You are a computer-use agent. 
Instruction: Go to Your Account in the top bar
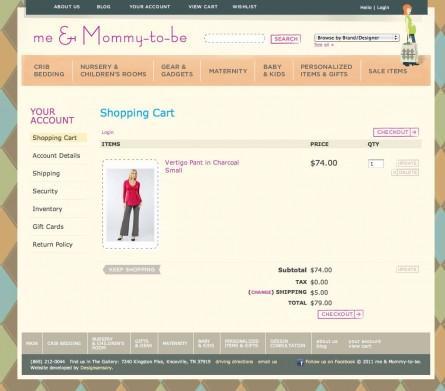click(150, 7)
